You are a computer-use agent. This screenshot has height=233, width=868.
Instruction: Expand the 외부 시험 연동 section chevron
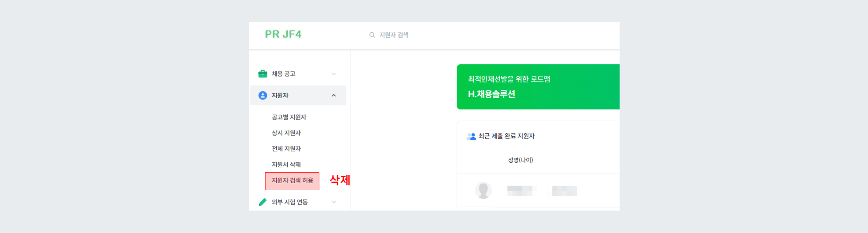click(334, 202)
